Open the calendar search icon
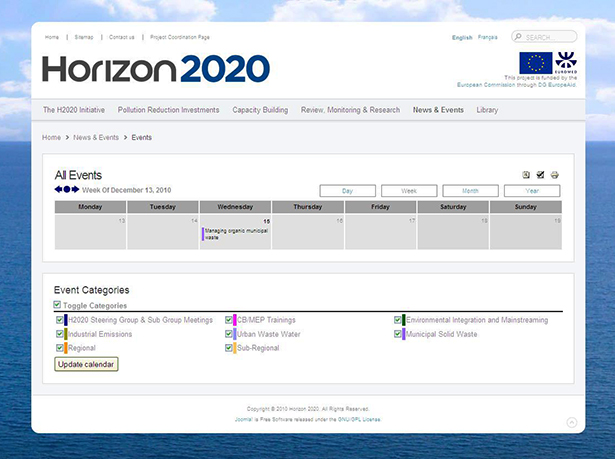Screen dimensions: 615x459 pyautogui.click(x=526, y=175)
